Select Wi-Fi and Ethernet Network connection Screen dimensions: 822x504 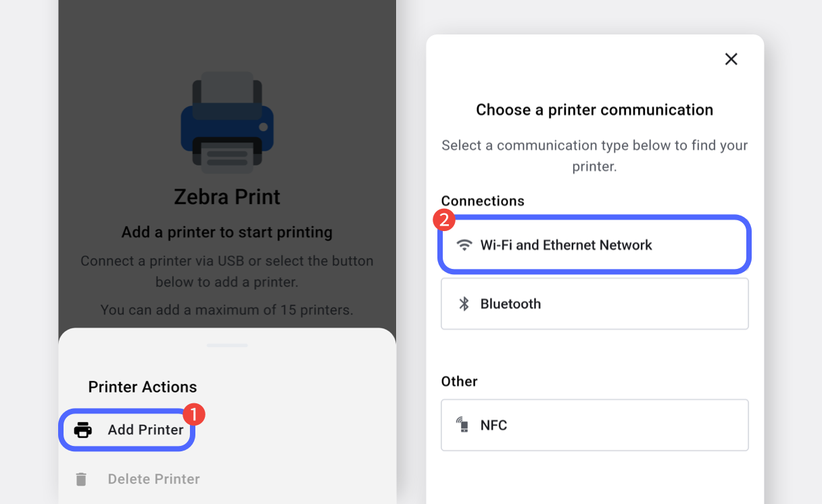(594, 245)
